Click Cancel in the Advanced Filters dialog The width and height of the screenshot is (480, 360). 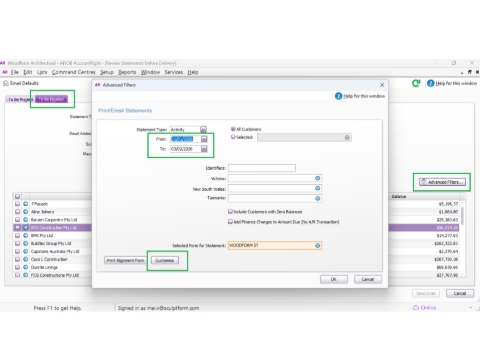pos(368,279)
